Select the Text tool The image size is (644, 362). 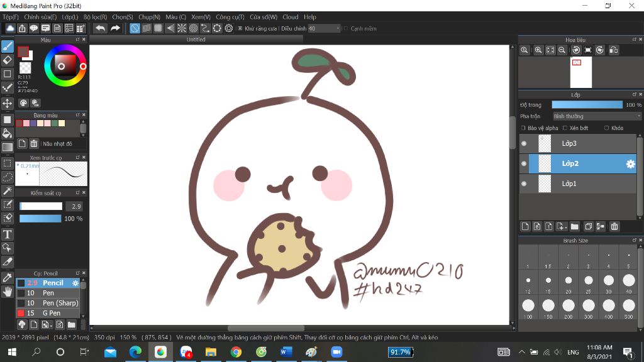(x=8, y=234)
